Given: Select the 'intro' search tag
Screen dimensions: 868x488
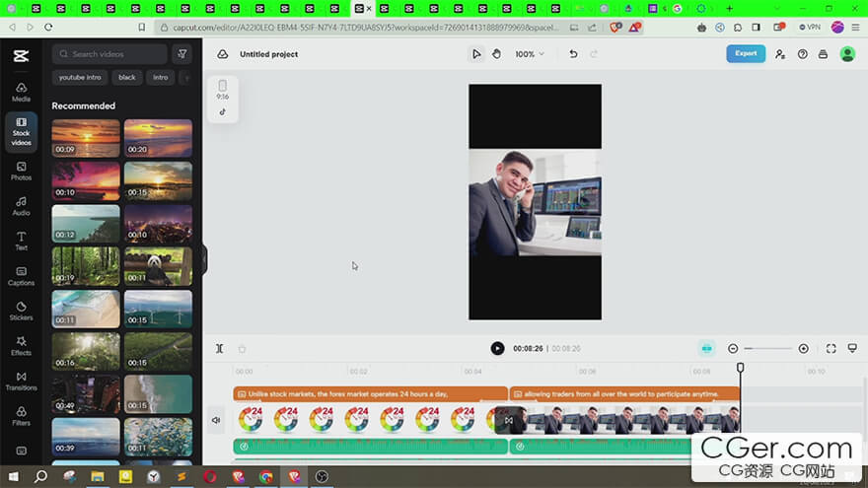Looking at the screenshot, I should tap(161, 78).
